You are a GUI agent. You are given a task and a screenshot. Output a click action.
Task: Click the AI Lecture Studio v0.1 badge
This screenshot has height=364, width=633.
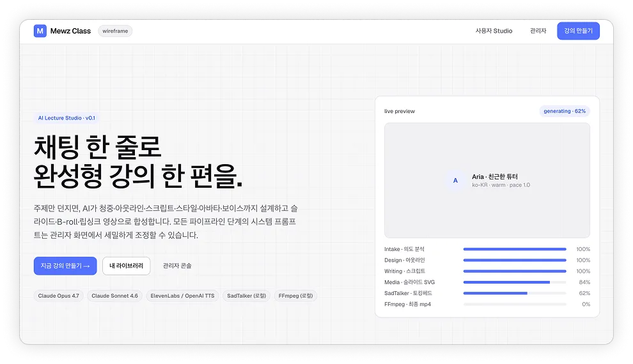66,118
